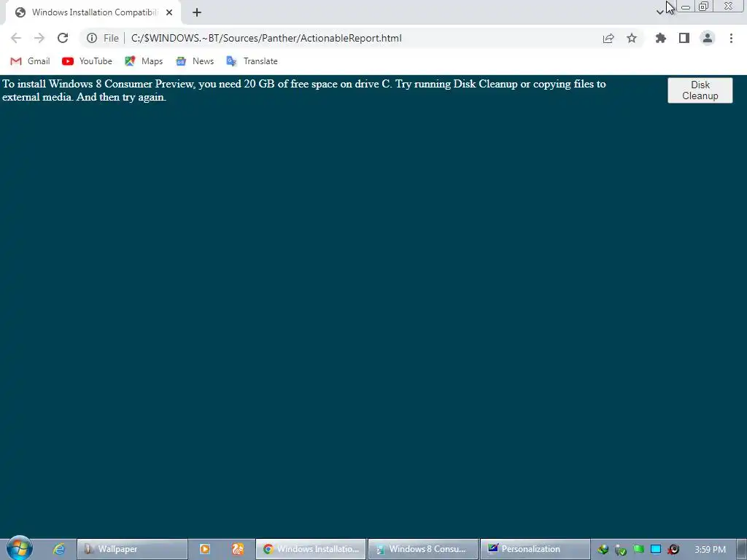This screenshot has height=560, width=747.
Task: Open the News bookmark
Action: click(x=195, y=61)
